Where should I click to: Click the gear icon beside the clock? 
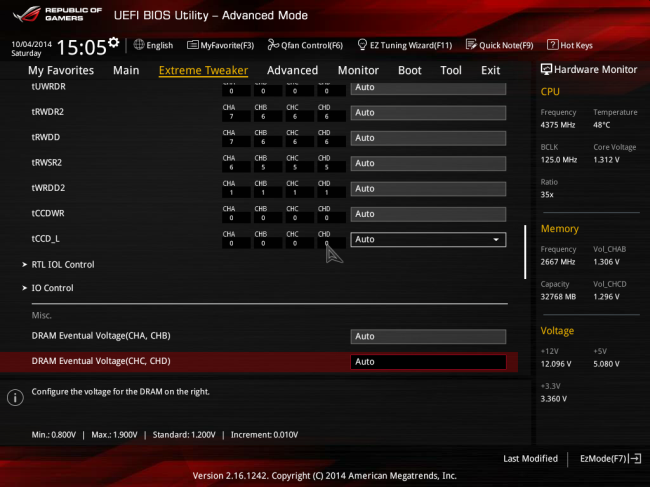113,43
